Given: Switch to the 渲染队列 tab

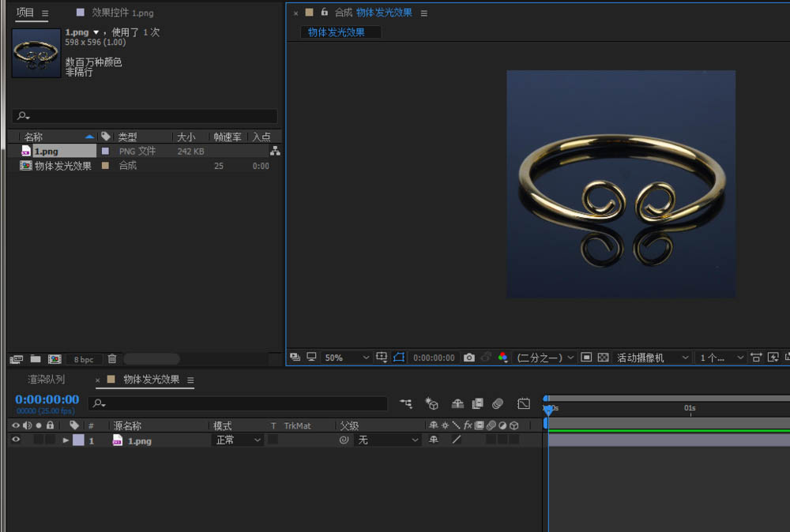Looking at the screenshot, I should pyautogui.click(x=47, y=380).
